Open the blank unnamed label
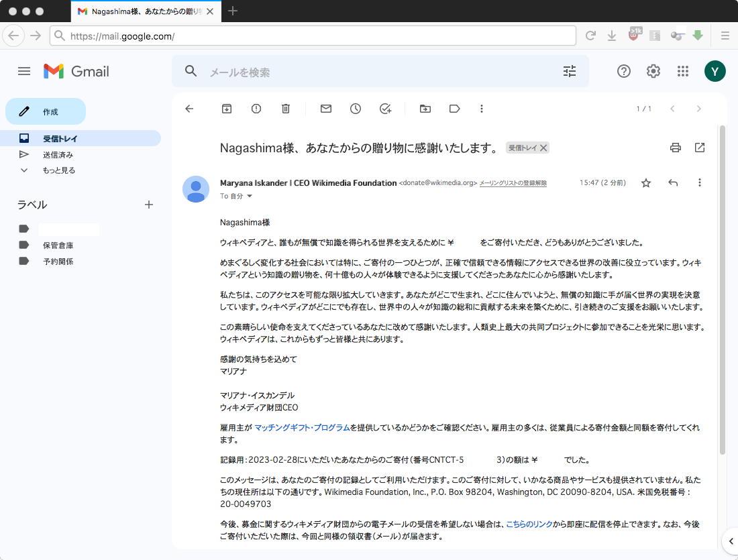Screen dimensions: 738x560 tap(68, 229)
